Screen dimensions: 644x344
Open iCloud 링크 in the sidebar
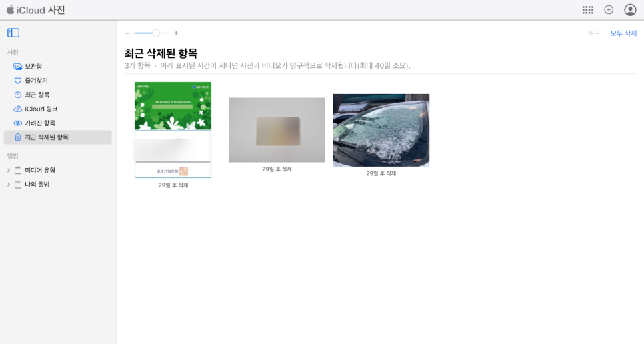click(x=57, y=109)
